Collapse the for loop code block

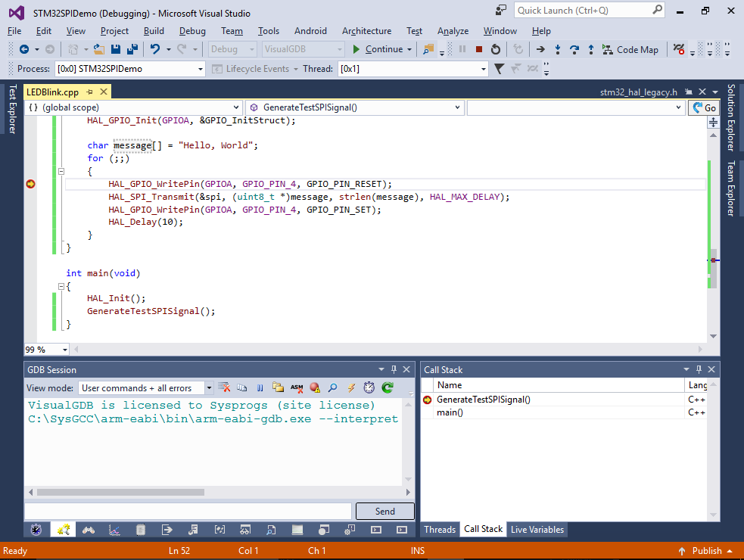[x=61, y=171]
